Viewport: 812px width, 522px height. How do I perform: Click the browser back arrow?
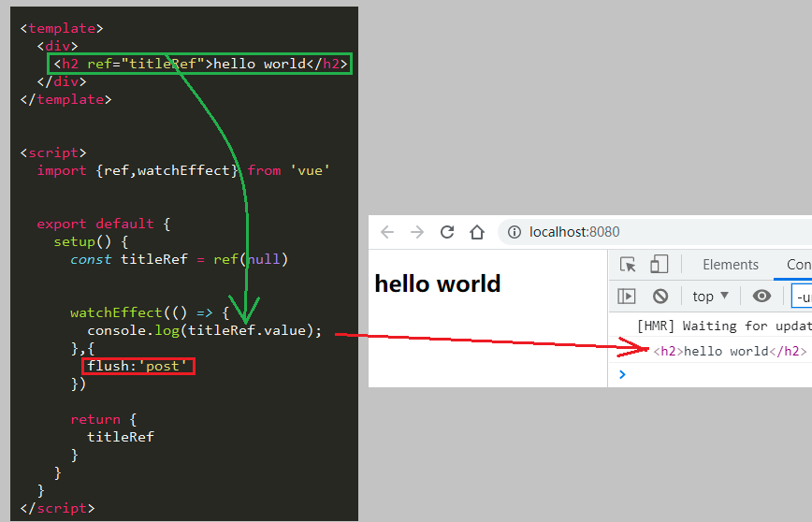pos(387,232)
